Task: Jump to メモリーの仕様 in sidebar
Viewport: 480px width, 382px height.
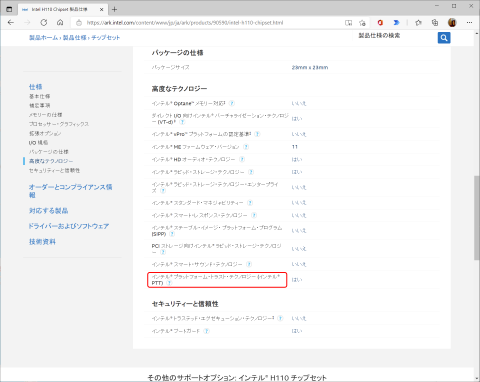Action: [x=45, y=115]
